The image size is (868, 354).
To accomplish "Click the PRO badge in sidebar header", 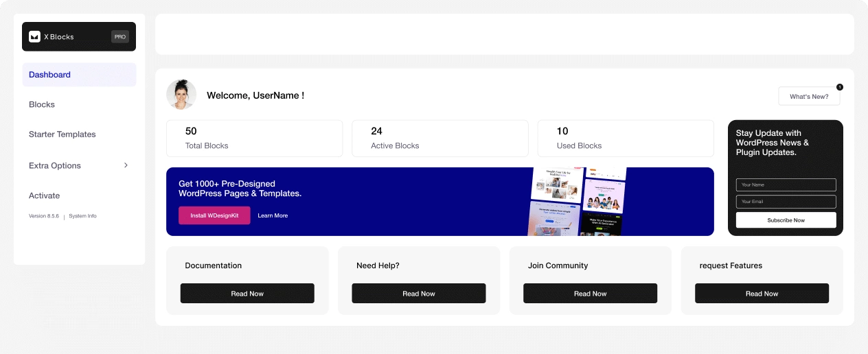I will [x=120, y=37].
